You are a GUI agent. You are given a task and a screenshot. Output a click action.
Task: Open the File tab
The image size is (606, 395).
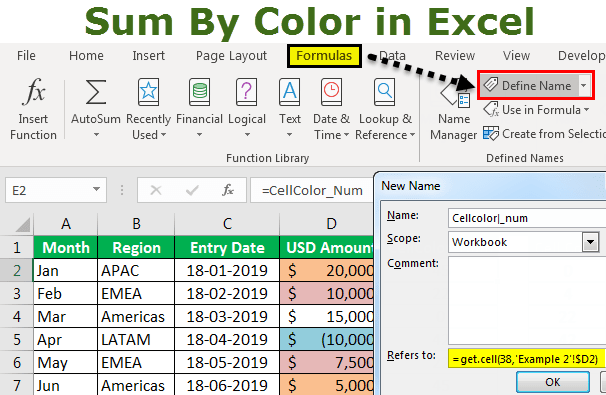click(x=26, y=56)
